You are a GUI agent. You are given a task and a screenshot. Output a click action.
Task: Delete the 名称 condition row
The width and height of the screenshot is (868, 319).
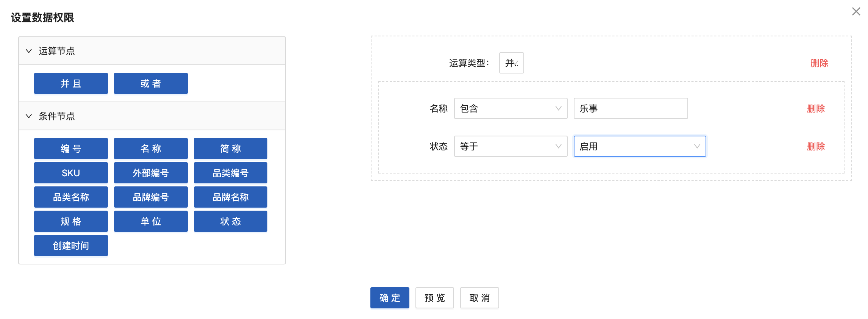click(816, 108)
